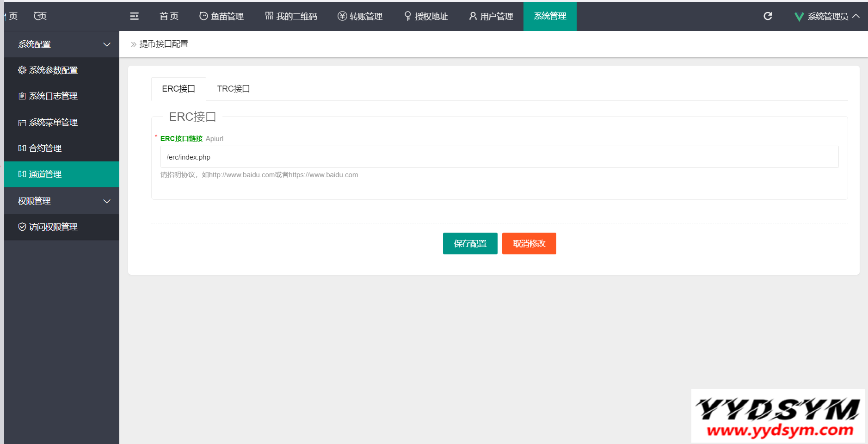Switch to the TRC接口 tab
The width and height of the screenshot is (868, 444).
click(234, 89)
